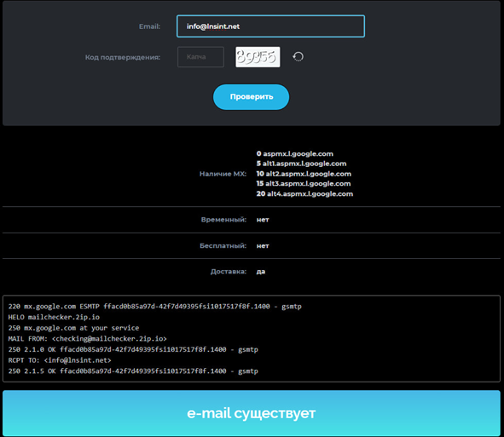Click the captcha refresh icon
This screenshot has width=504, height=437.
point(298,57)
